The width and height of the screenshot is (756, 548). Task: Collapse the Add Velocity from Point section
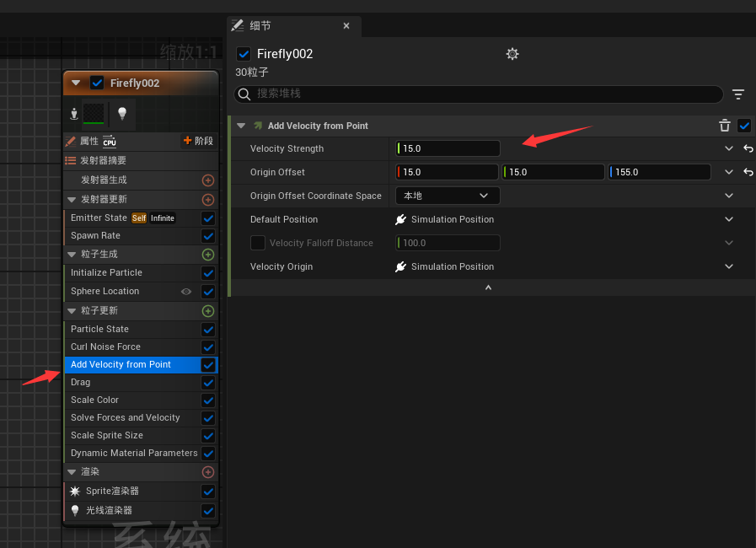tap(241, 126)
